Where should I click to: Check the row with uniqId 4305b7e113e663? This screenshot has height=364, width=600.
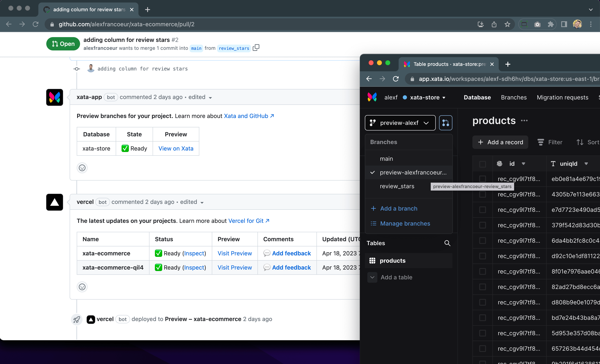coord(482,194)
